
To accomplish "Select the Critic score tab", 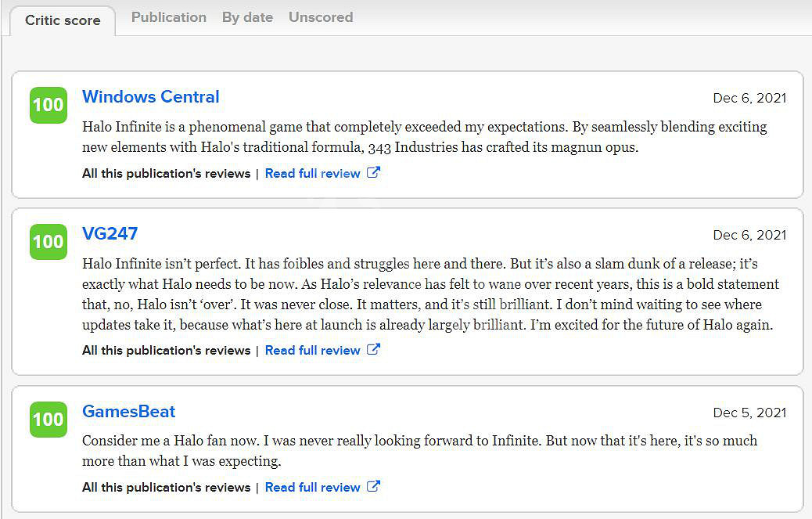I will point(63,20).
